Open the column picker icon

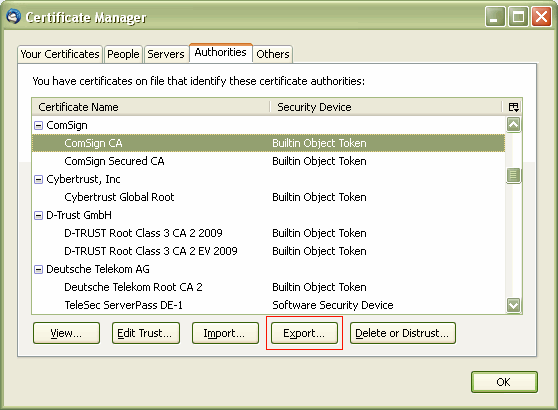click(514, 107)
